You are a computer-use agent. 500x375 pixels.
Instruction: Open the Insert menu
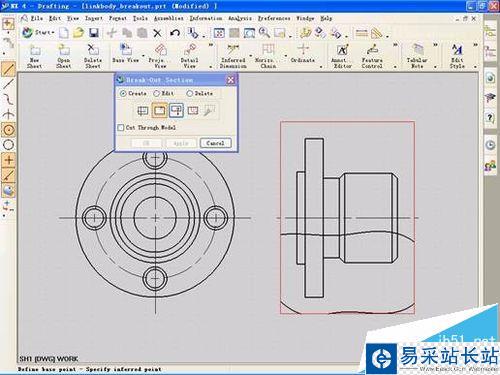click(x=93, y=18)
